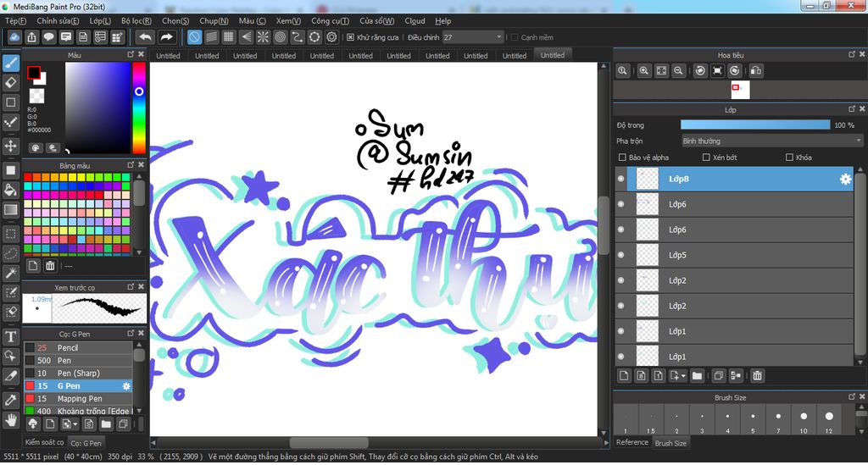Select the Eyedropper tool
The height and width of the screenshot is (465, 868).
point(10,400)
